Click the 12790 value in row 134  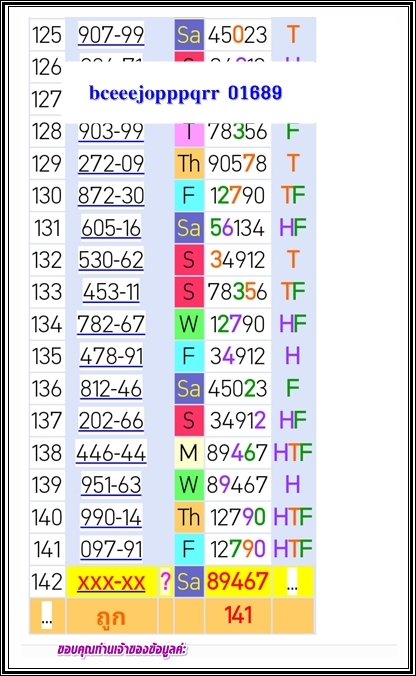(x=238, y=324)
